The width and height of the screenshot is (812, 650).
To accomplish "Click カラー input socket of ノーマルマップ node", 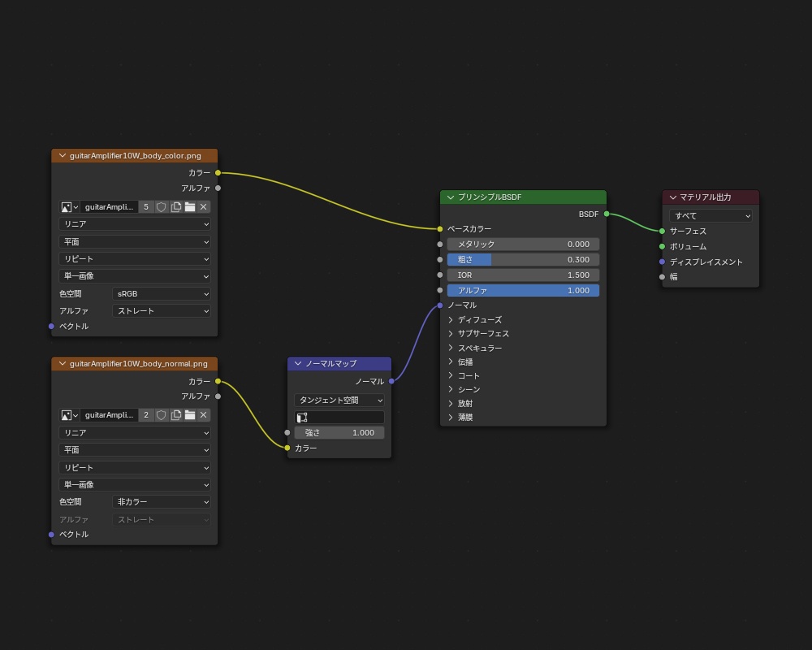I will 287,448.
